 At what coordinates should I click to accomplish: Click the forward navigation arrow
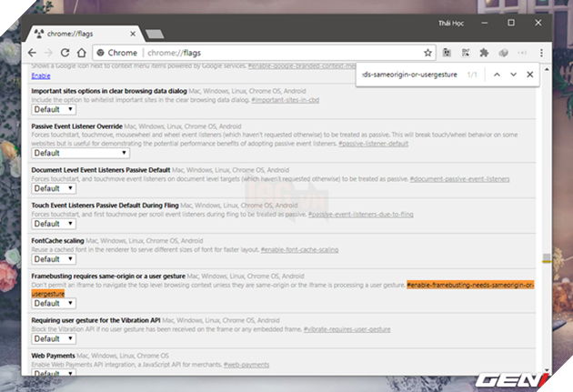click(x=48, y=53)
